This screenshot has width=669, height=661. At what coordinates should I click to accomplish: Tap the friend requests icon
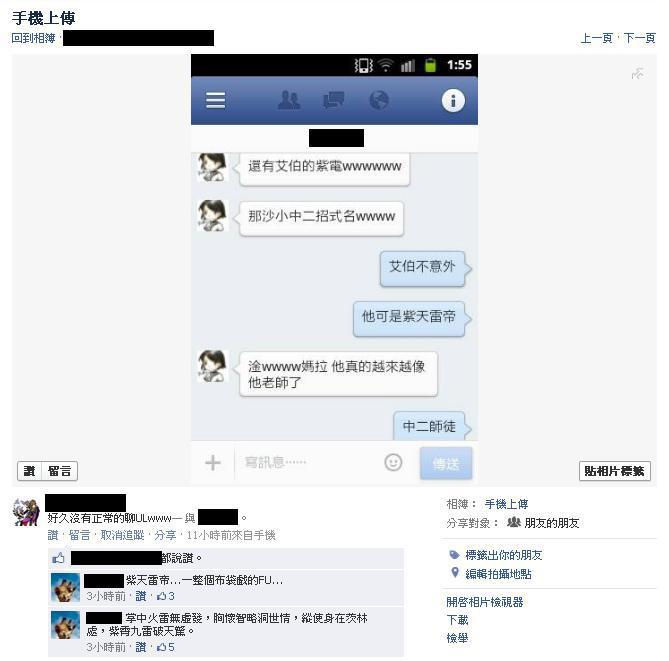point(289,101)
